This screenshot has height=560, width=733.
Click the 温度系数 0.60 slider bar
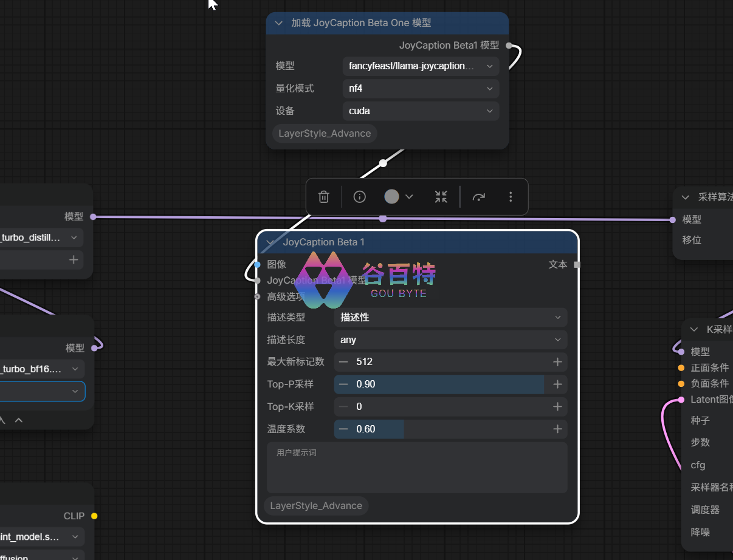pos(450,429)
